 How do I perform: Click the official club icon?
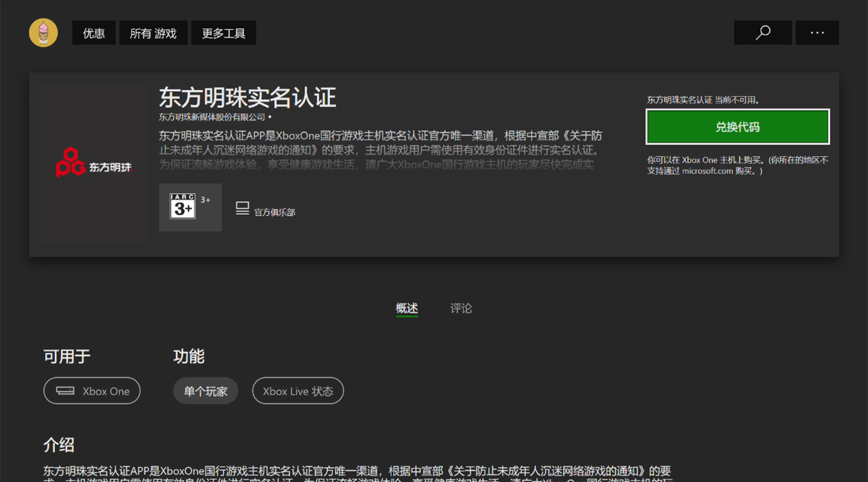pyautogui.click(x=242, y=208)
